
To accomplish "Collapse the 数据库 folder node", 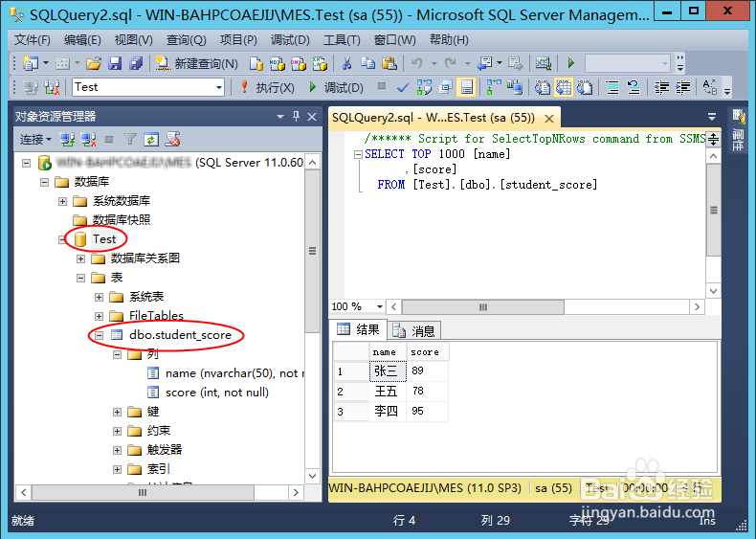I will 44,182.
